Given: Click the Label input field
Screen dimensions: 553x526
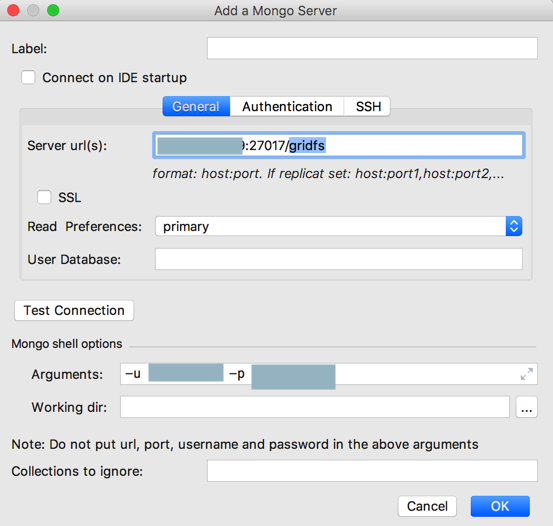Looking at the screenshot, I should point(372,48).
